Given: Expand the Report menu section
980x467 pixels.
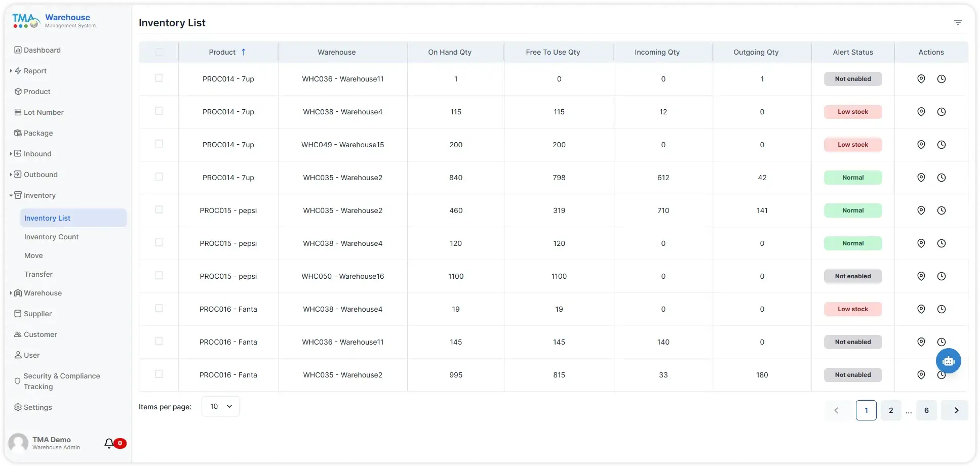Looking at the screenshot, I should click(11, 71).
